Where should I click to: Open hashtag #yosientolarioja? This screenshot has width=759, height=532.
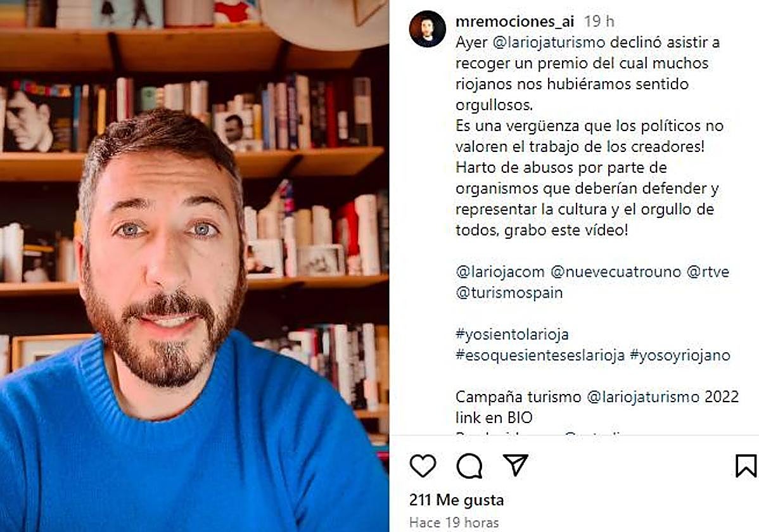coord(512,334)
